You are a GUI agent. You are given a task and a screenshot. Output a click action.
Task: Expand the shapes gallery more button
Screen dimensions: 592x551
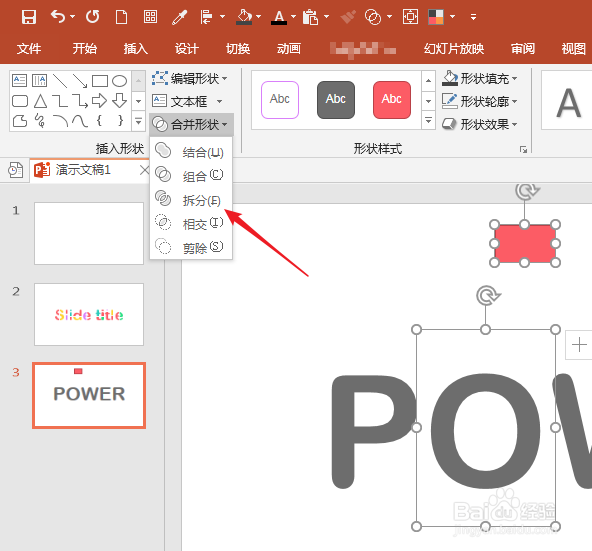(139, 122)
